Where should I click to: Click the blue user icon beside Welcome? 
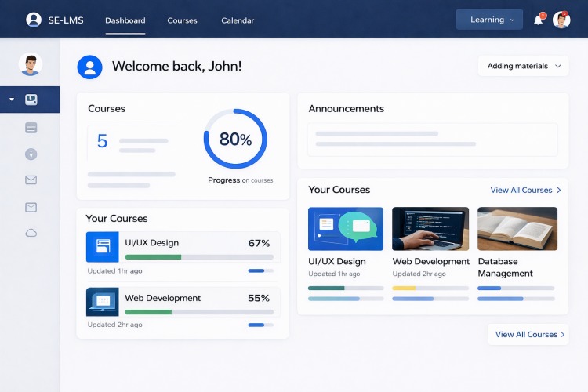[x=89, y=67]
